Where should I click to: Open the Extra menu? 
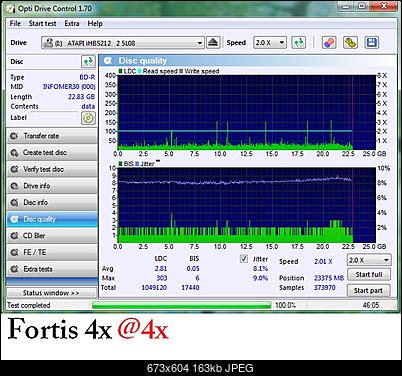pyautogui.click(x=72, y=24)
